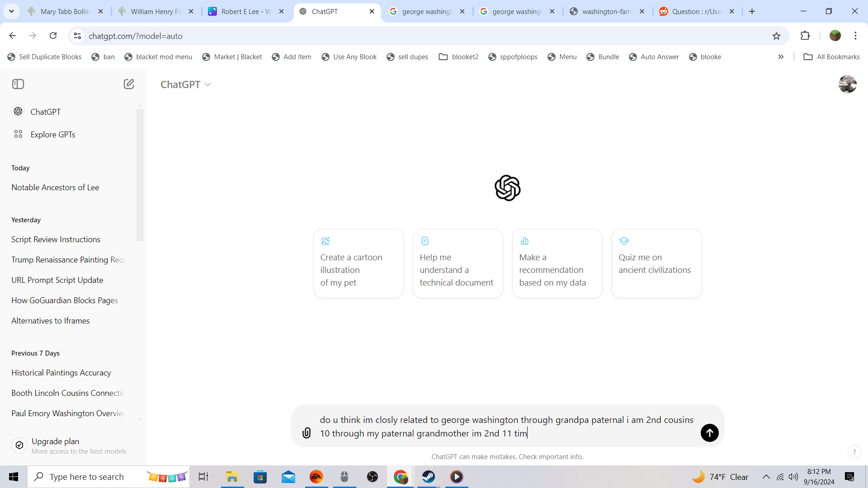Image resolution: width=868 pixels, height=488 pixels.
Task: Open the clock showing 8:12 PM
Action: click(x=819, y=477)
